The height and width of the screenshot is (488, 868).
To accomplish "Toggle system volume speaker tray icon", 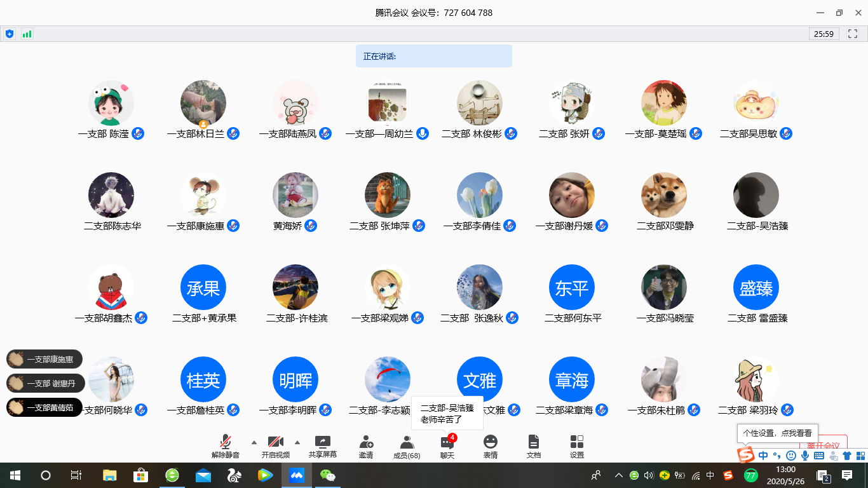I will 649,475.
